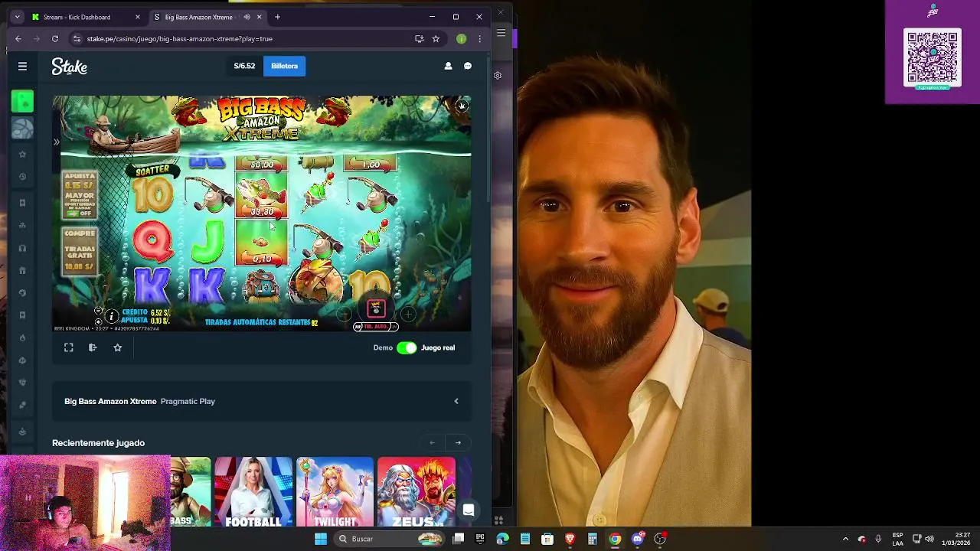Click the QR code overlay image
The width and height of the screenshot is (980, 551).
pyautogui.click(x=933, y=59)
